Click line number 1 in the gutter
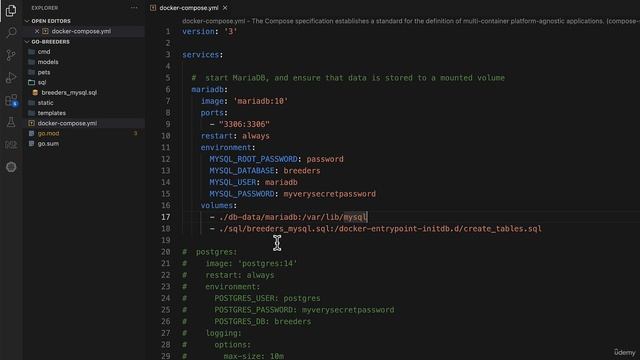Image resolution: width=640 pixels, height=360 pixels. point(168,31)
